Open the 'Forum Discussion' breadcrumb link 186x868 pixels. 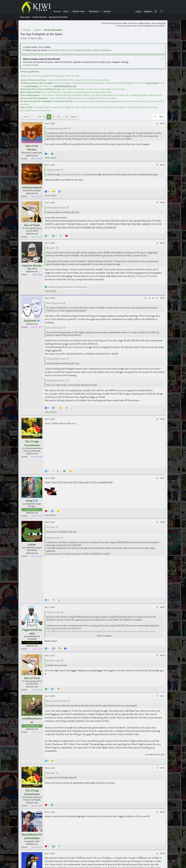tap(53, 30)
